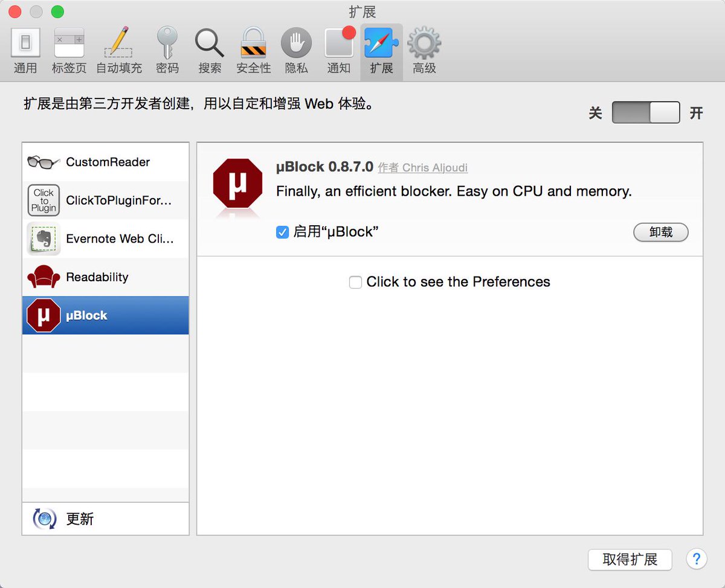Image resolution: width=725 pixels, height=588 pixels.
Task: Open the 密码 Passwords pane
Action: (167, 51)
